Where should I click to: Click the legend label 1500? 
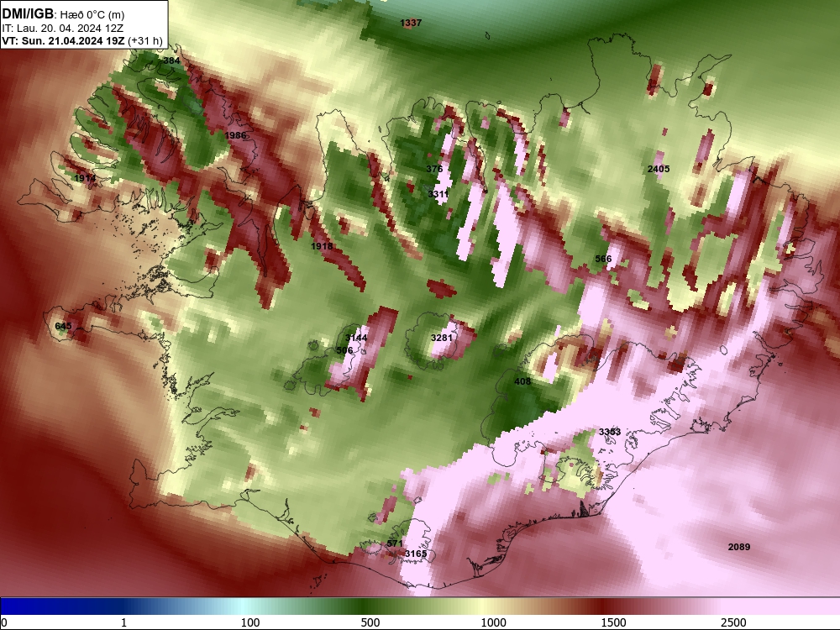(613, 622)
